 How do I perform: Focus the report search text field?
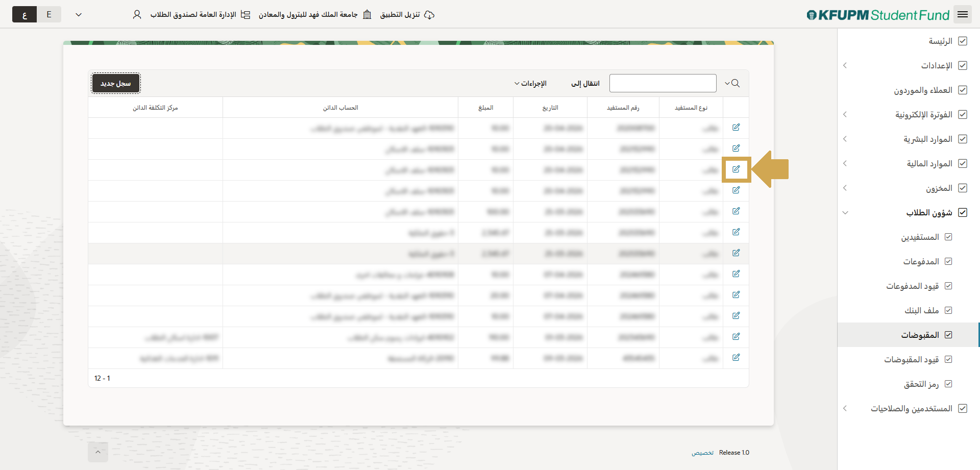[663, 83]
